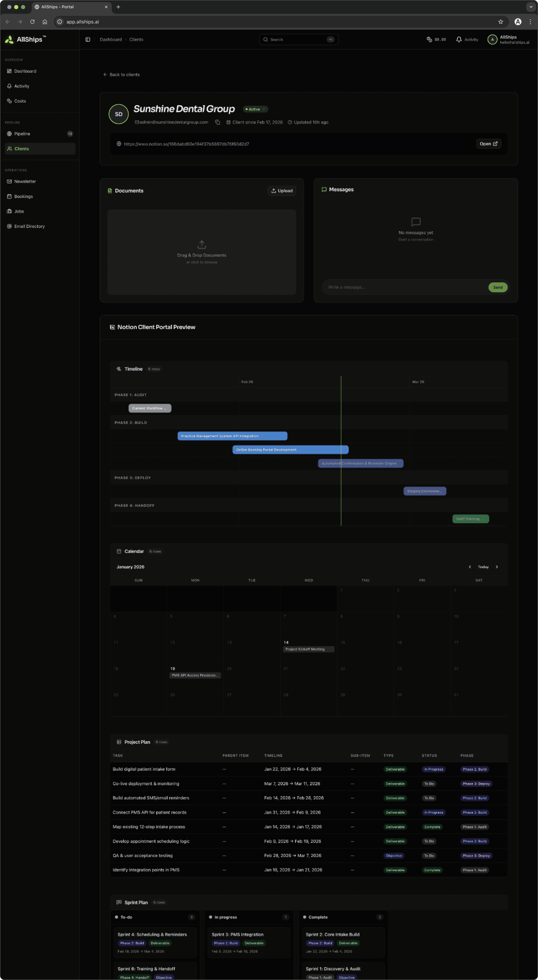Go to previous calendar month chevron
538x980 pixels.
tap(470, 567)
